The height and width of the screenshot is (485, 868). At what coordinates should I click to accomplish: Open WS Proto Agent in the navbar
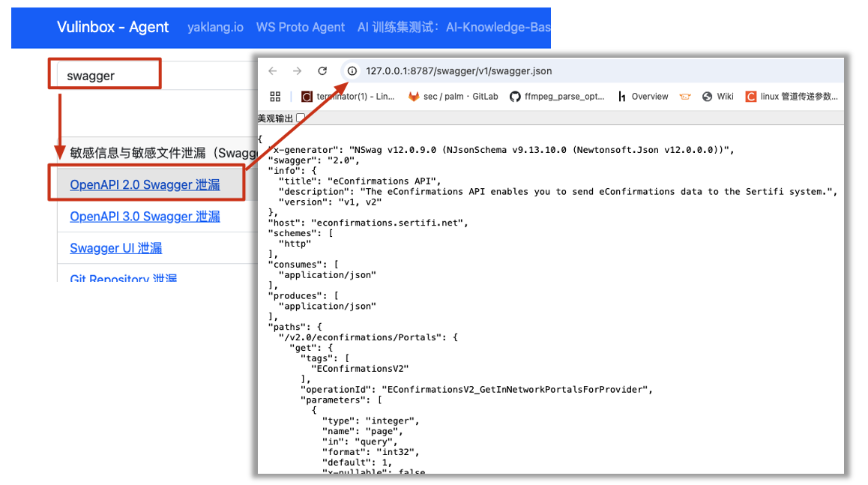[x=300, y=27]
